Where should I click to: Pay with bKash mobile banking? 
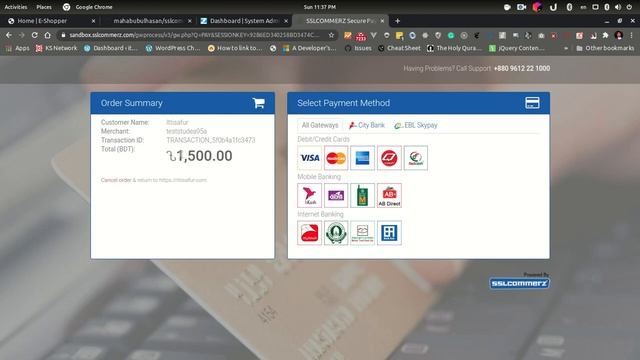tap(310, 195)
